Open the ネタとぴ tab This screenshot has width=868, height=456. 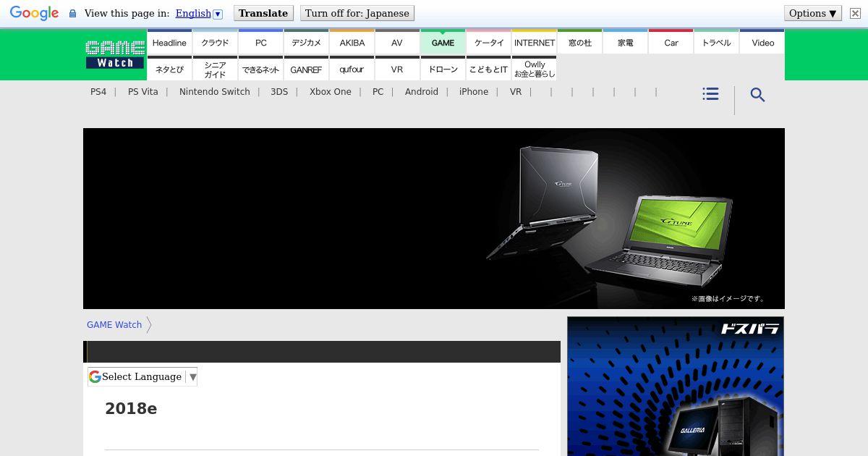[x=169, y=69]
